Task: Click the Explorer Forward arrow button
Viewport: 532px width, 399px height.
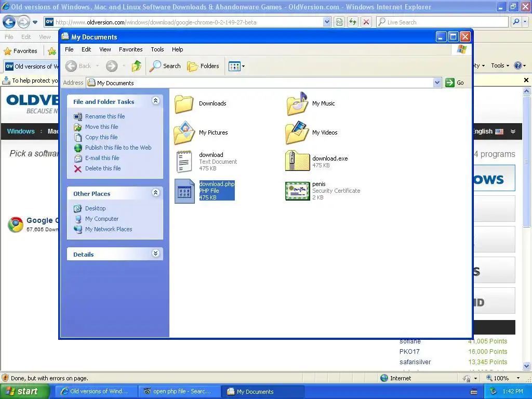Action: point(112,66)
